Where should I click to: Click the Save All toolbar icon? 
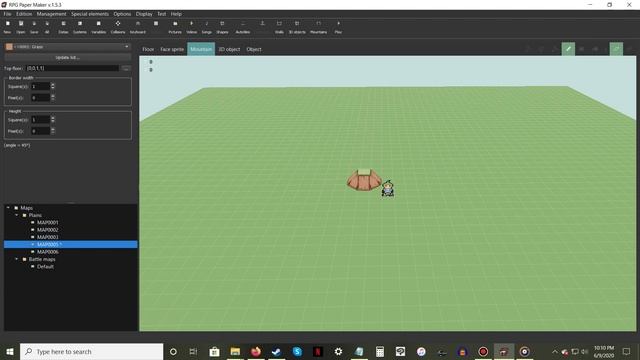(47, 27)
